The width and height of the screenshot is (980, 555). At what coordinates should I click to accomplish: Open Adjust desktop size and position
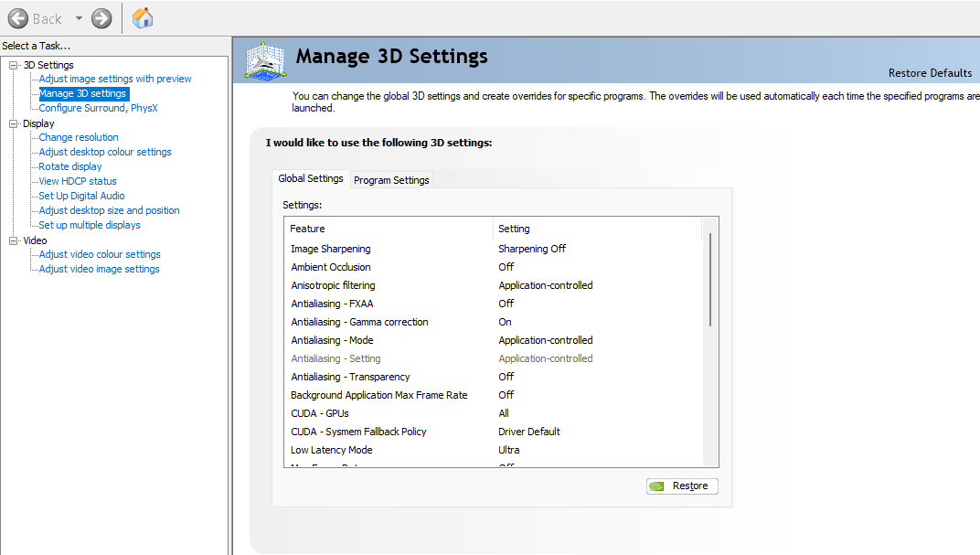pos(110,210)
